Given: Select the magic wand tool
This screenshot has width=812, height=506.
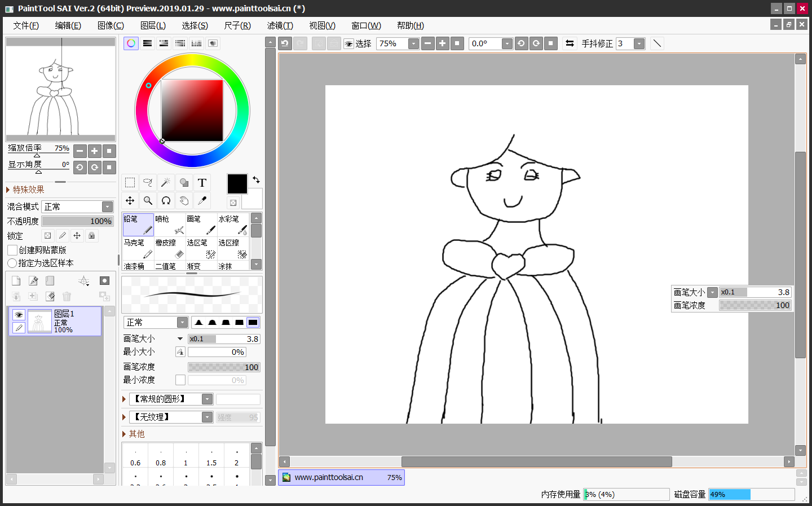Looking at the screenshot, I should click(x=166, y=183).
